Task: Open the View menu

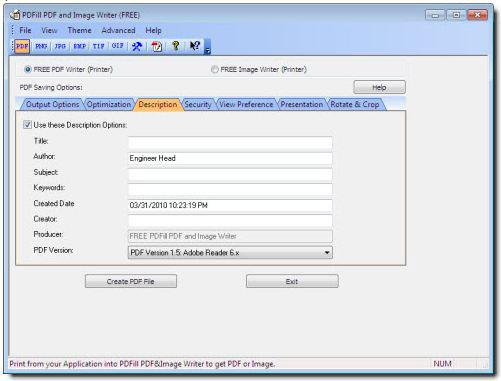Action: [x=49, y=30]
